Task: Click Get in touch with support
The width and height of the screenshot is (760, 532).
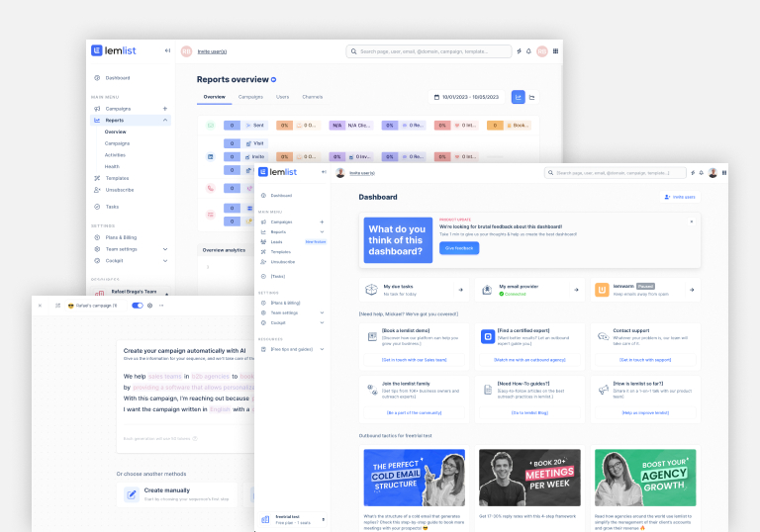Action: tap(645, 360)
